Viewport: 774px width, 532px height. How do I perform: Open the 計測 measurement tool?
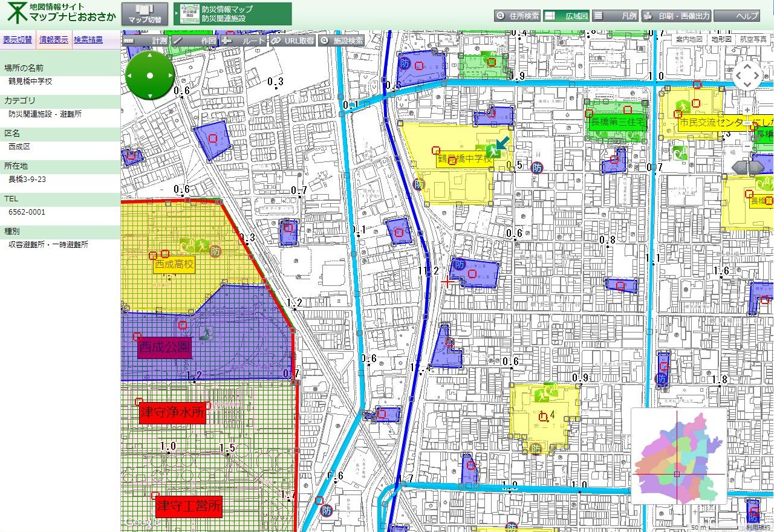pyautogui.click(x=145, y=41)
